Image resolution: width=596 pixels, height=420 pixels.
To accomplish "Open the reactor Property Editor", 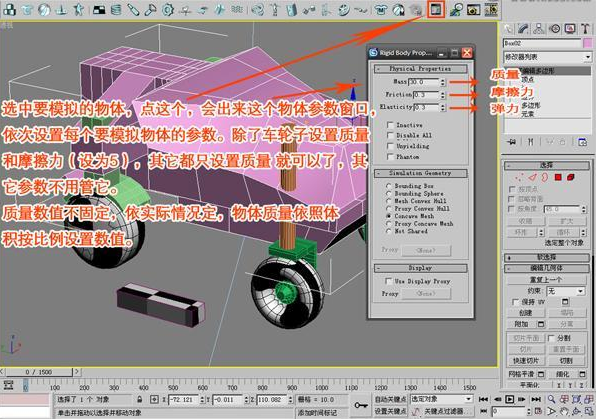I will pos(436,9).
